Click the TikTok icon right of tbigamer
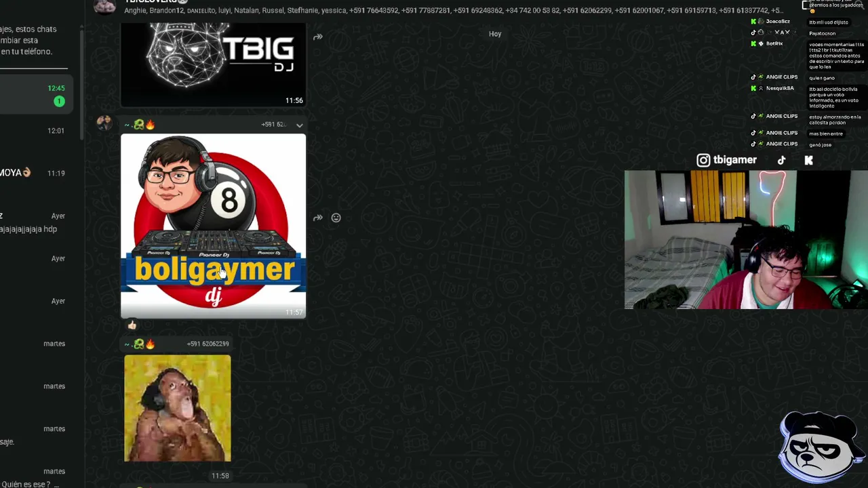 (781, 160)
